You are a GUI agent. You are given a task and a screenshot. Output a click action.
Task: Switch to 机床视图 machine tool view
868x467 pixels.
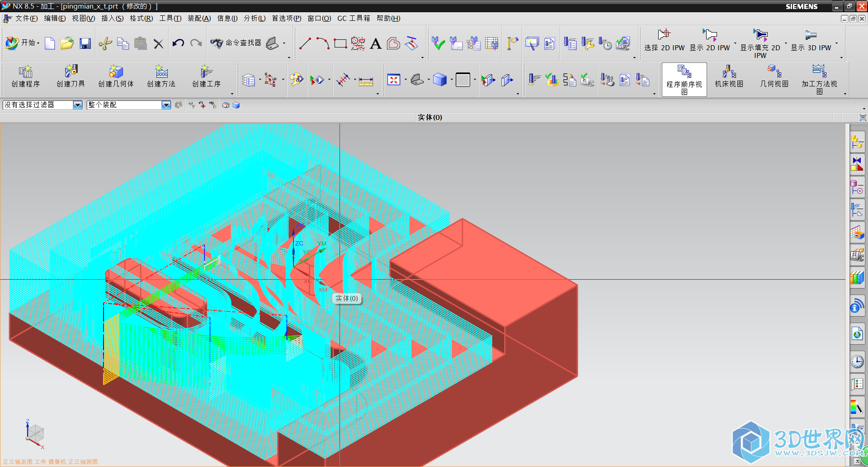(x=729, y=76)
